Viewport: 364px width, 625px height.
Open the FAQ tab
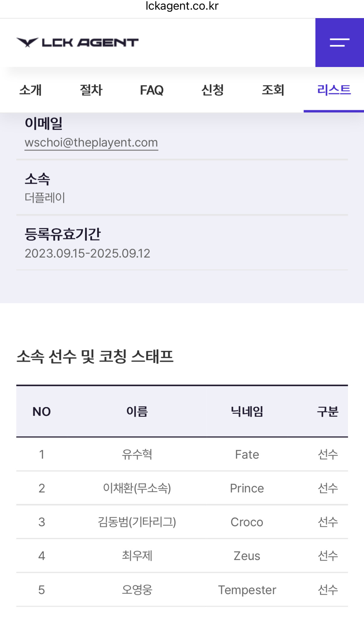pyautogui.click(x=152, y=90)
